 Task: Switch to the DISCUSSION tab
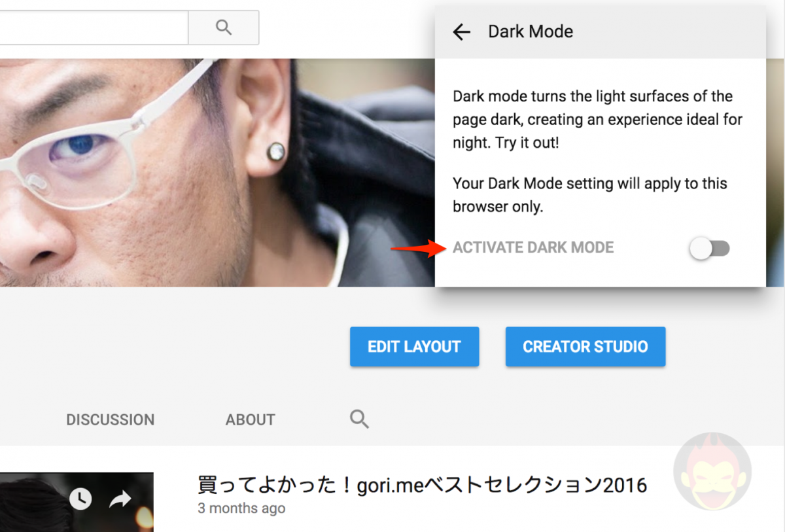[x=110, y=419]
